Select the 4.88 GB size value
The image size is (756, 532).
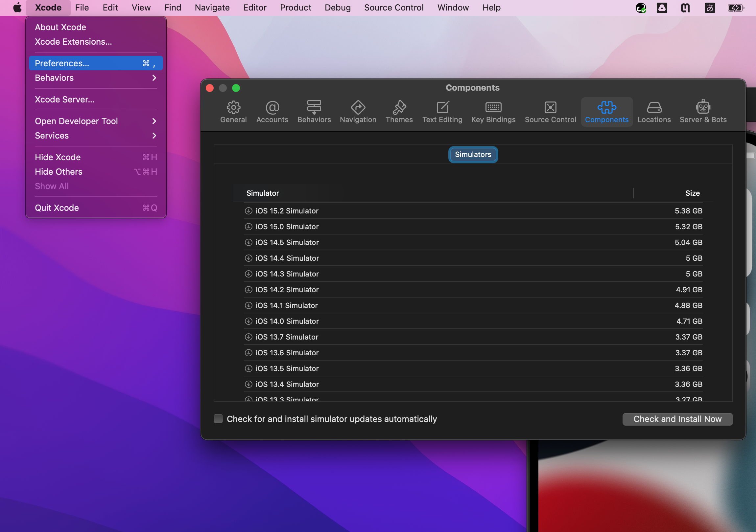coord(689,305)
